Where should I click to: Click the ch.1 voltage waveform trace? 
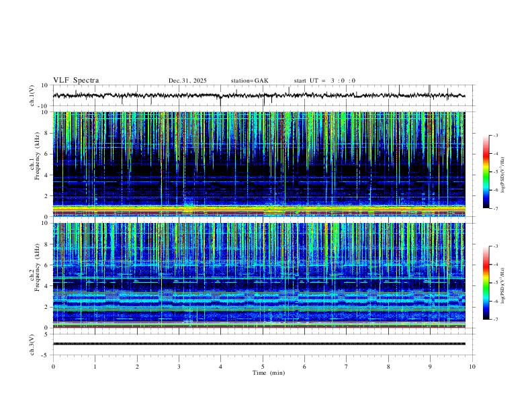pyautogui.click(x=259, y=95)
